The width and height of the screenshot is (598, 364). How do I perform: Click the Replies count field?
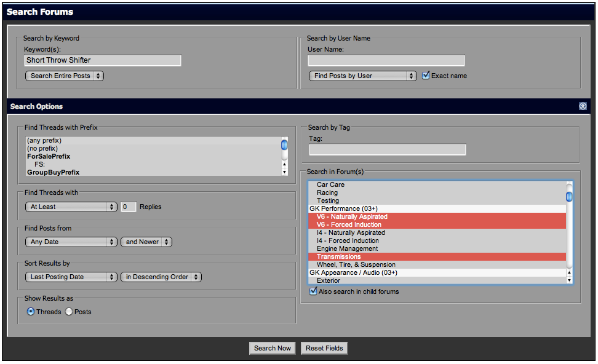(x=129, y=207)
